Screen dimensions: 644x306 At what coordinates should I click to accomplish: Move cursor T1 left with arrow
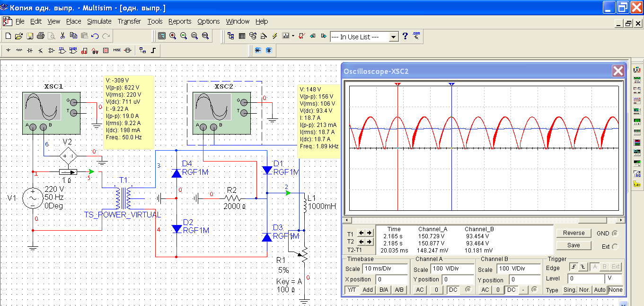pyautogui.click(x=362, y=233)
